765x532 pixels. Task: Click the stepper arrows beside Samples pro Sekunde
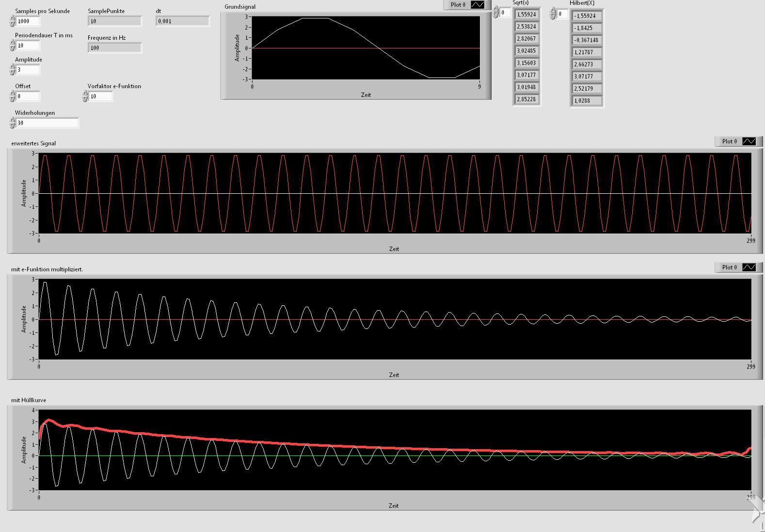click(12, 21)
